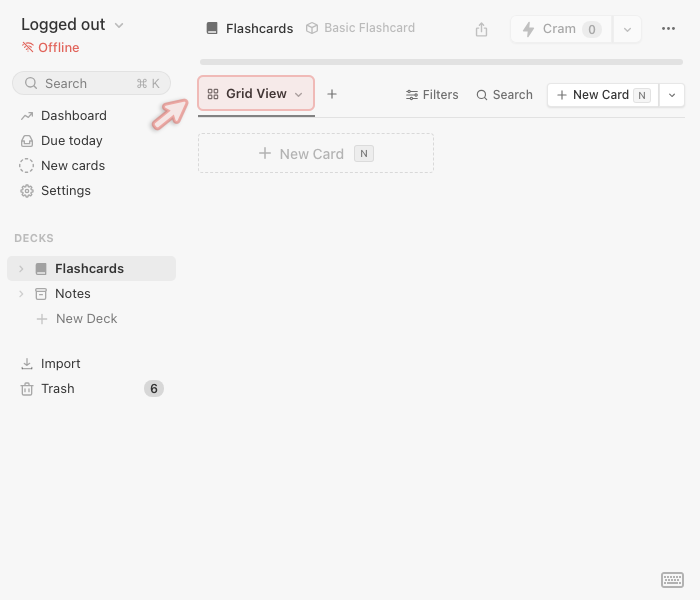Viewport: 700px width, 600px height.
Task: Click the plus icon to add view
Action: (332, 94)
